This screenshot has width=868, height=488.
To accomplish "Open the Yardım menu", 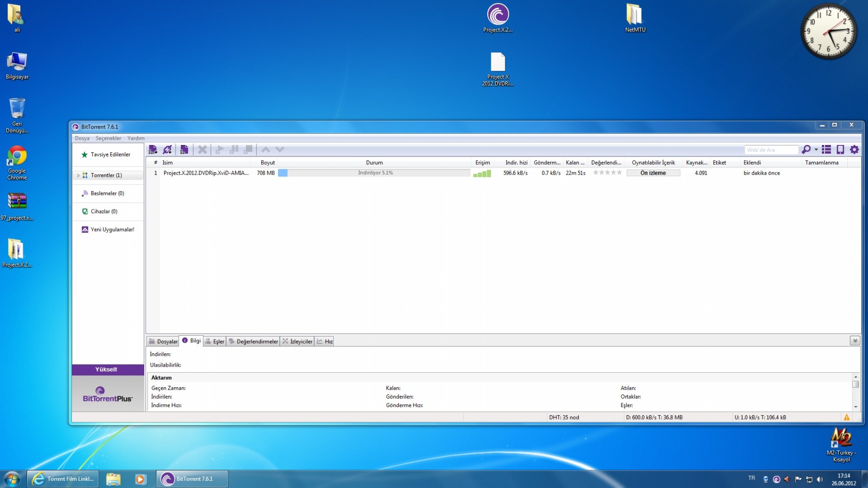I will pos(136,138).
